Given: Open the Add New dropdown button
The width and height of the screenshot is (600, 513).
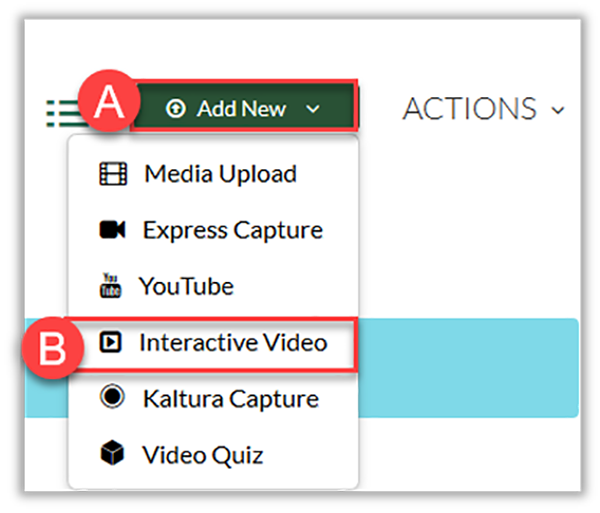Looking at the screenshot, I should tap(243, 108).
